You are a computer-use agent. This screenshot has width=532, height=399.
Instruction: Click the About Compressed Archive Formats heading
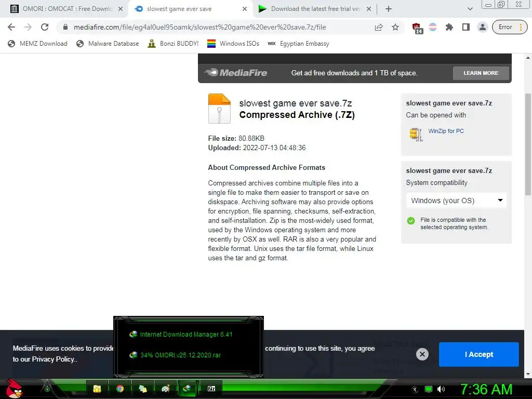pyautogui.click(x=267, y=168)
